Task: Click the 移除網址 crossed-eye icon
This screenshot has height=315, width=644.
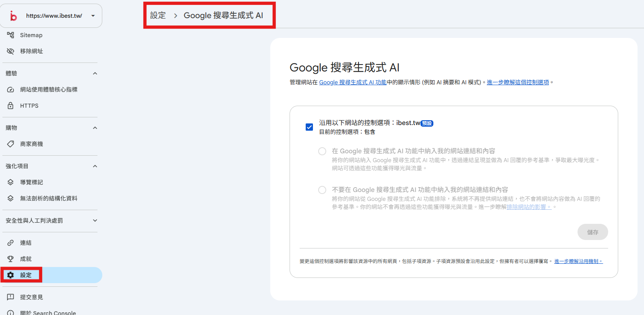Action: click(x=10, y=51)
